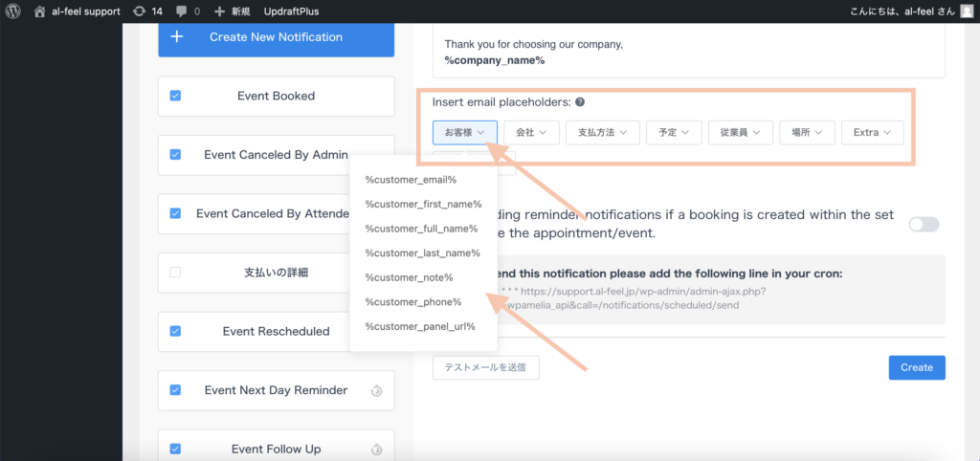
Task: Click the clock icon on Event Follow Up
Action: pos(376,450)
